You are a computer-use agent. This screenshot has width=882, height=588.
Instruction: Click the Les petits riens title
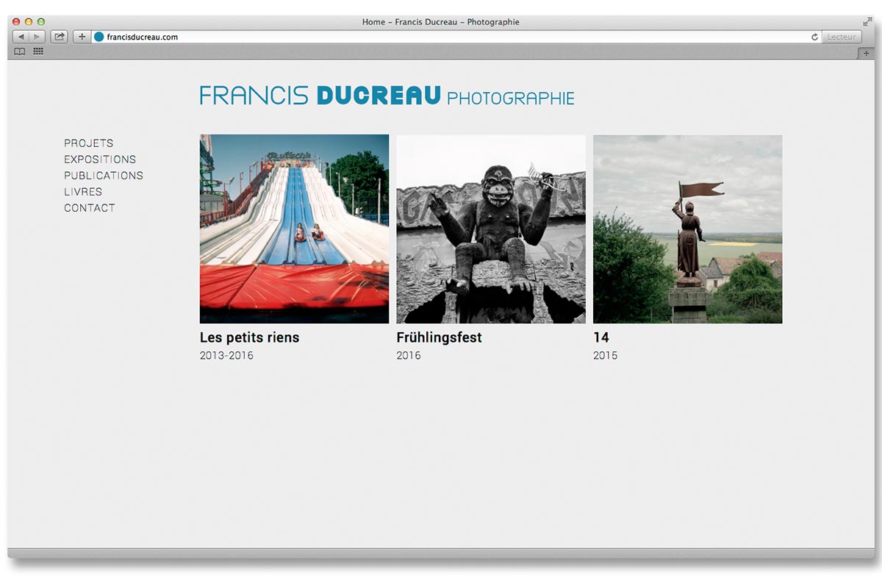(250, 337)
